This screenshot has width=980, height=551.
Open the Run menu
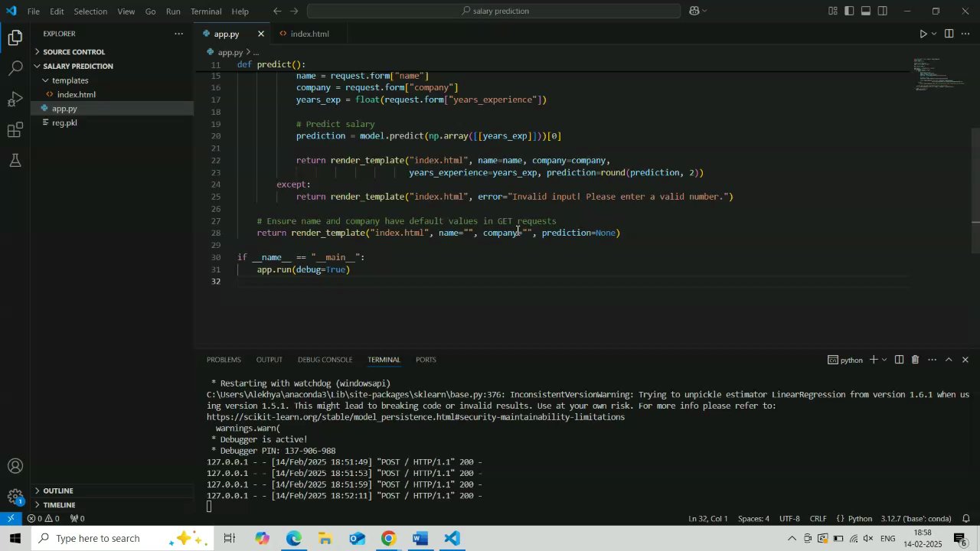(x=173, y=11)
